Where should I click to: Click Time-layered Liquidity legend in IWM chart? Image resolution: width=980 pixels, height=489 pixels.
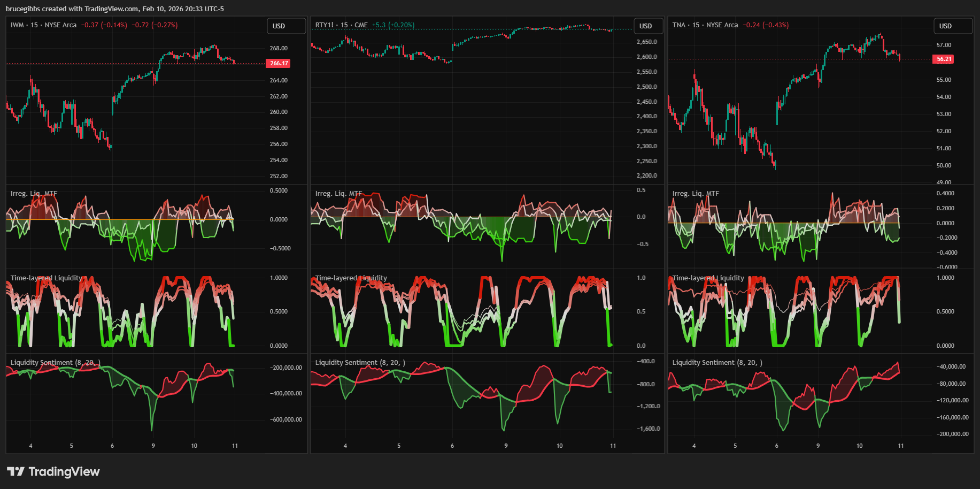pyautogui.click(x=47, y=278)
